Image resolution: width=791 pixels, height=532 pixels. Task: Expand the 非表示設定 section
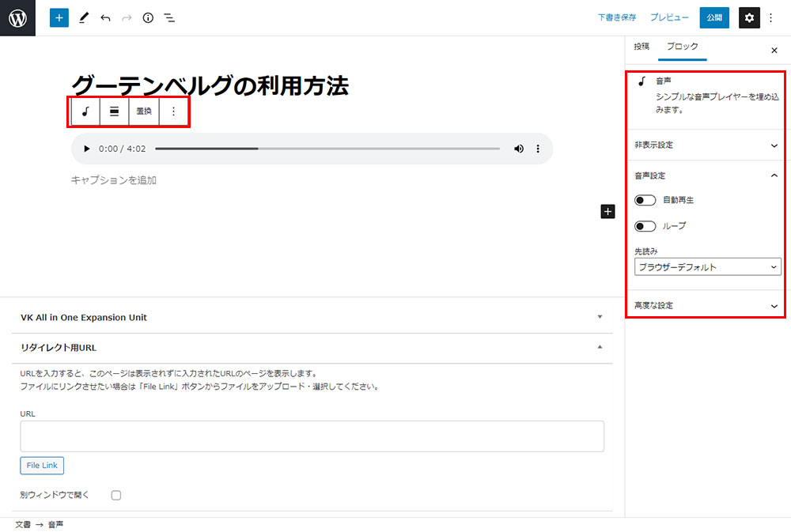[707, 145]
